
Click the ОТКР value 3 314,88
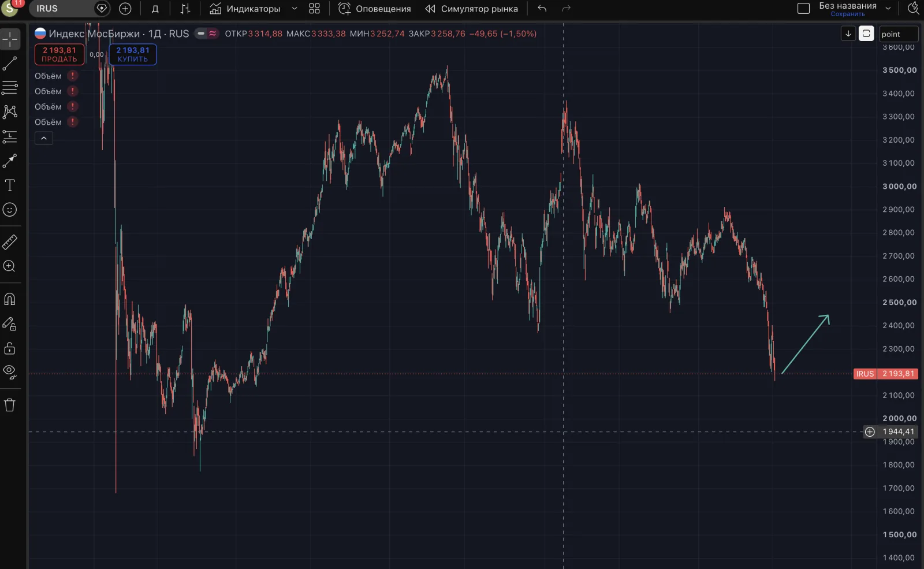tap(265, 34)
